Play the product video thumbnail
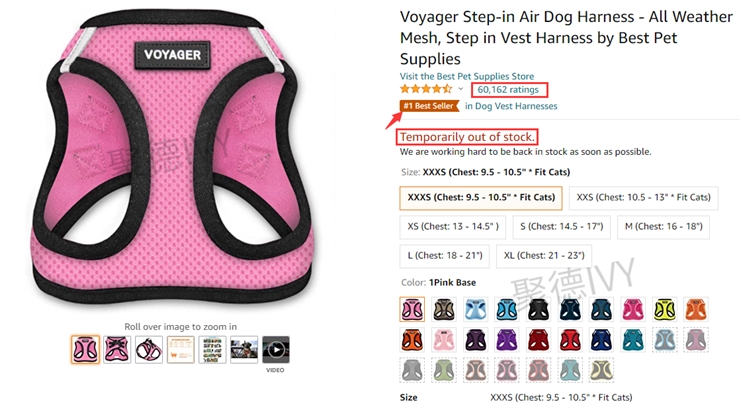Screen dimensions: 750x405 [x=276, y=350]
